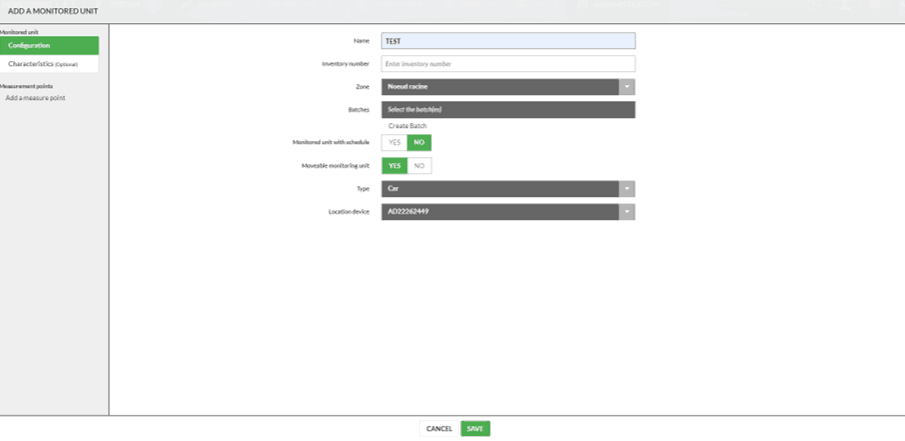Open the Batches selection field
The image size is (905, 441).
pos(508,110)
